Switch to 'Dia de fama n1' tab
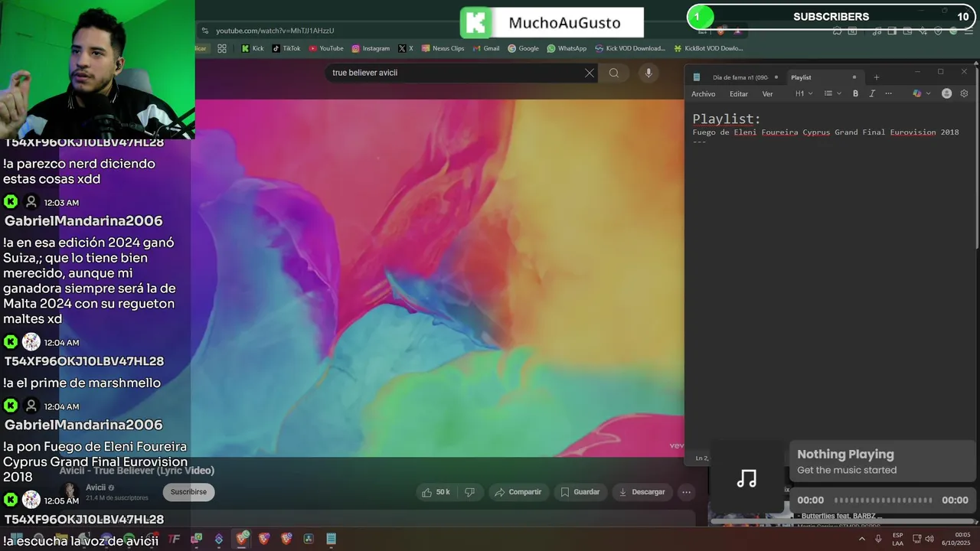Viewport: 980px width, 551px height. pos(738,77)
